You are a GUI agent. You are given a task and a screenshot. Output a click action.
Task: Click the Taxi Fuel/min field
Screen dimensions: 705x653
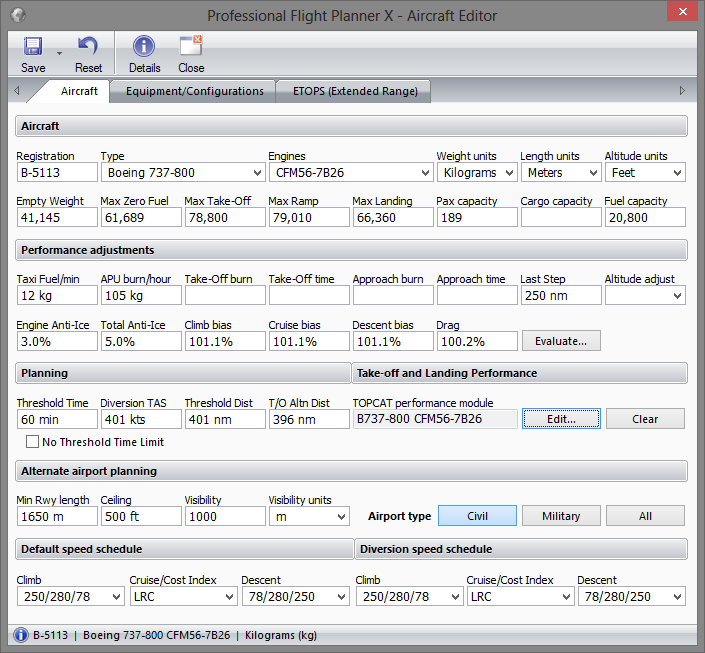tap(57, 295)
